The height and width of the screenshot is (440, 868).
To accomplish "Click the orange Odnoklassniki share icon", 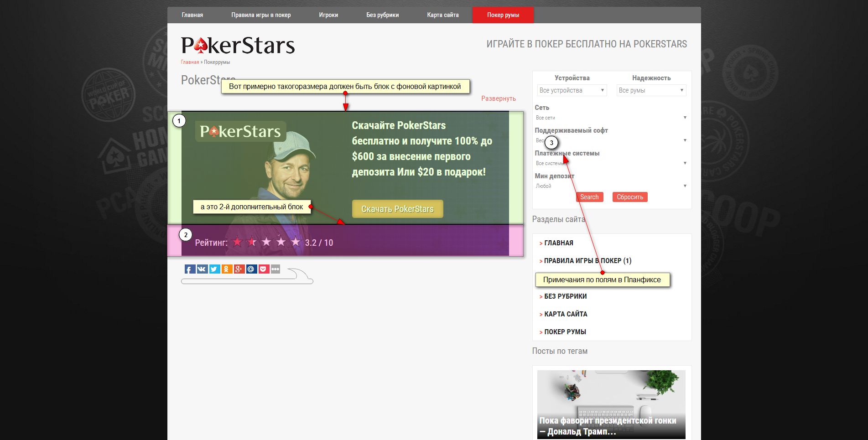I will tap(227, 269).
